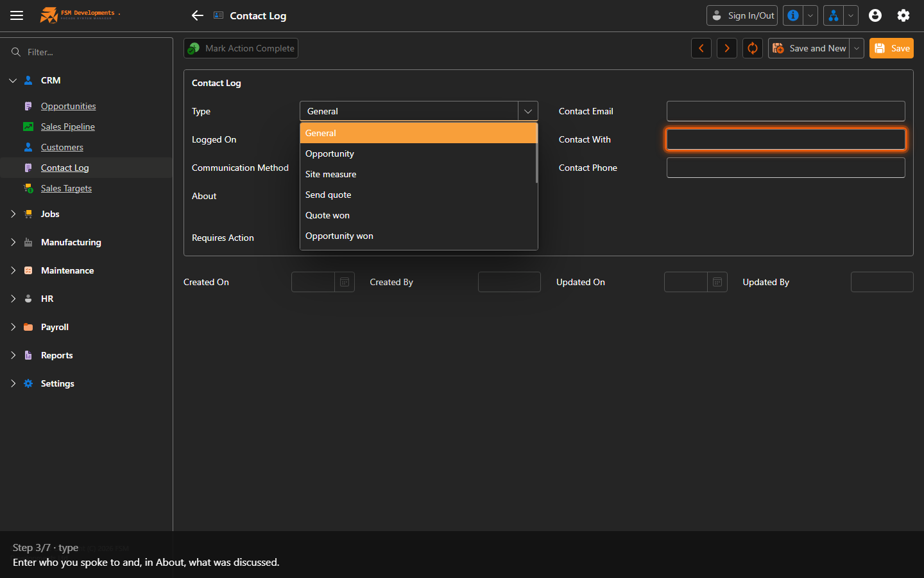
Task: Open the Save and New dropdown arrow
Action: tap(857, 48)
